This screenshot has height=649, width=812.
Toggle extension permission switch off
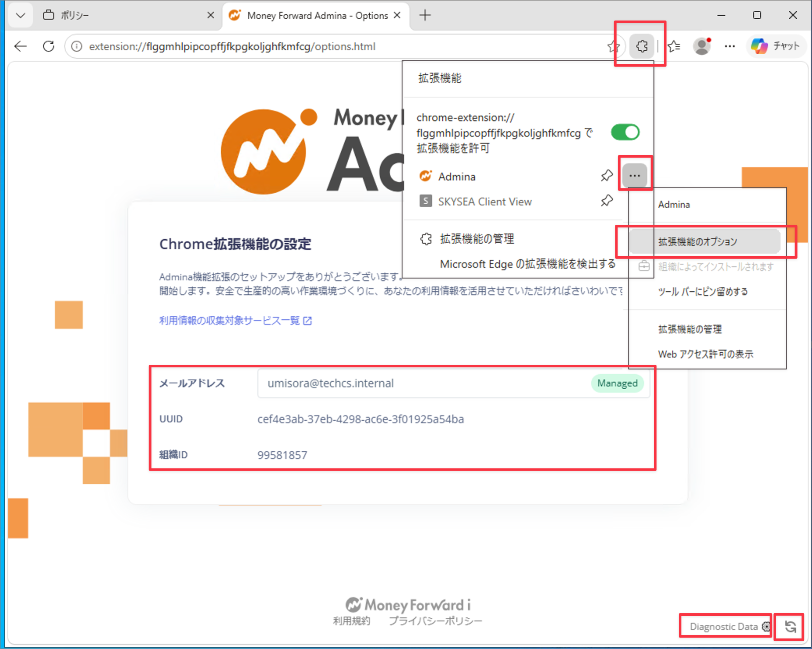pyautogui.click(x=625, y=132)
